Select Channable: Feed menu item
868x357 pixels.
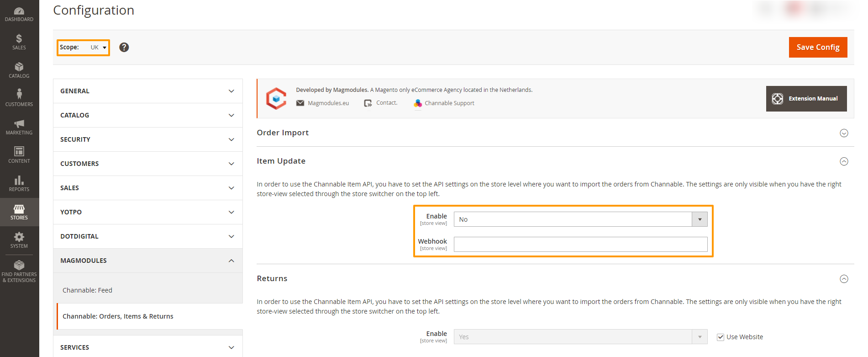pyautogui.click(x=87, y=290)
